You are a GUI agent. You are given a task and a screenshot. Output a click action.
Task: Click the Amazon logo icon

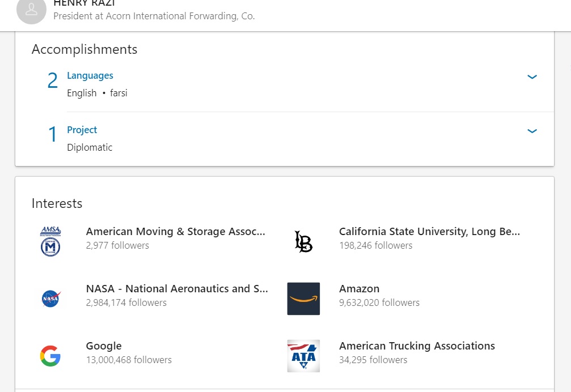pyautogui.click(x=303, y=299)
